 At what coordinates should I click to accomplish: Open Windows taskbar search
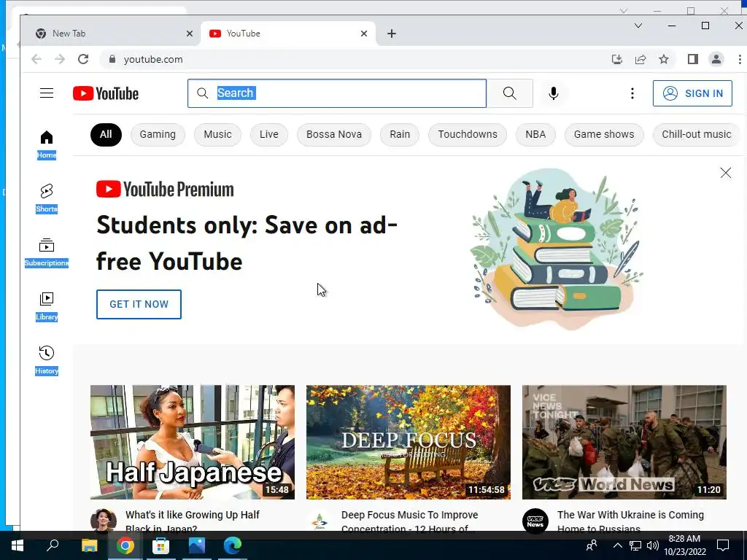pyautogui.click(x=53, y=545)
